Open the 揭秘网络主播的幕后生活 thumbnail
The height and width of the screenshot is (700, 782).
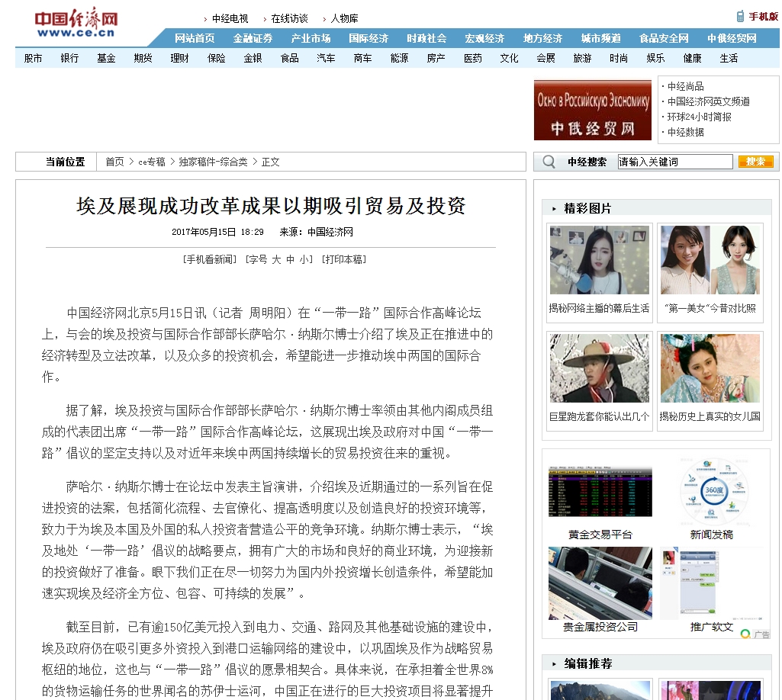tap(599, 260)
